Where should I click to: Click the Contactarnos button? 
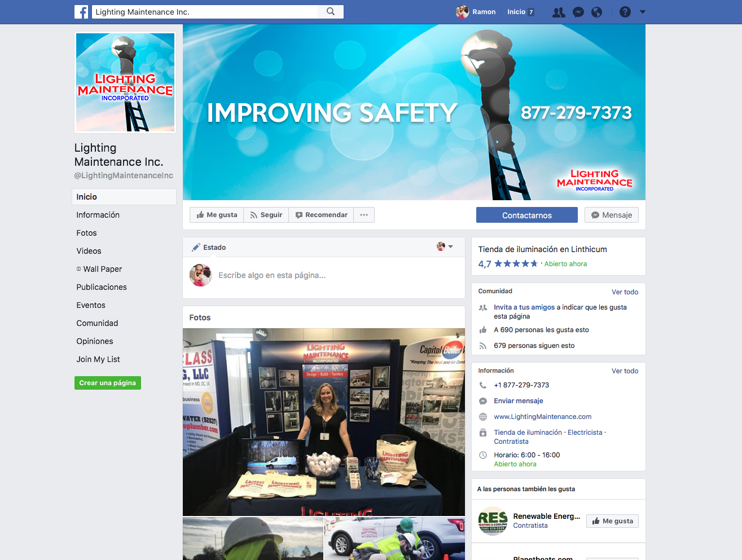click(x=527, y=215)
